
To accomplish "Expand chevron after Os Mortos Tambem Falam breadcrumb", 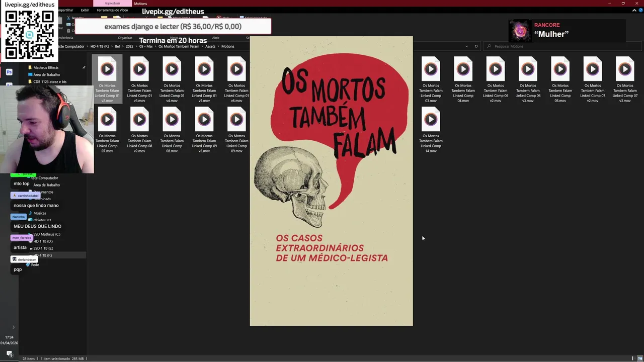I will click(202, 46).
